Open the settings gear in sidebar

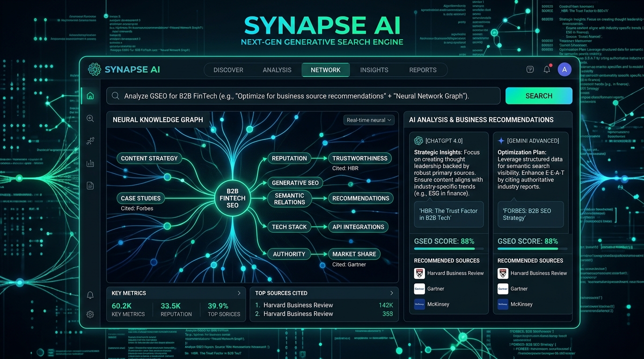coord(90,315)
